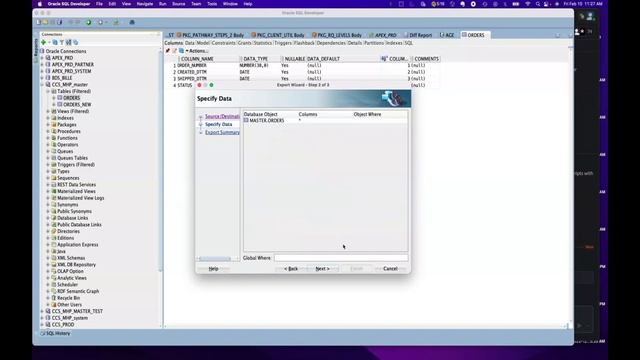Click the ORDERS table icon in the tree
Viewport: 640px width, 360px height.
pyautogui.click(x=60, y=98)
